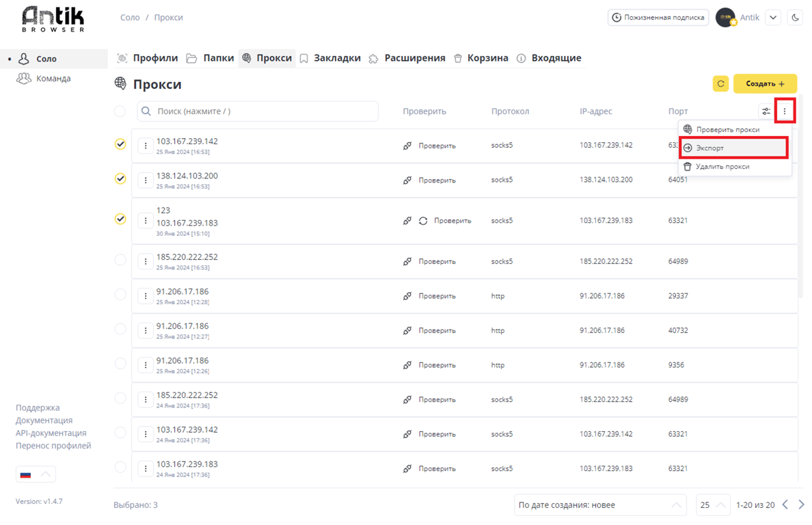Click the yellow refresh proxy list button
This screenshot has width=812, height=525.
coord(720,84)
